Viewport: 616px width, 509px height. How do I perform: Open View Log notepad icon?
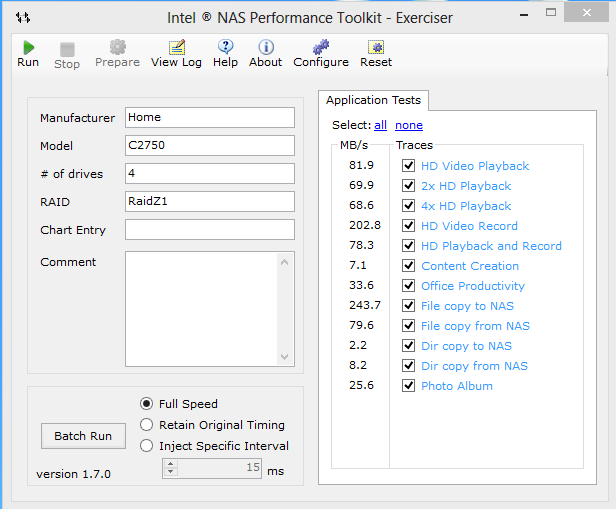pyautogui.click(x=177, y=47)
